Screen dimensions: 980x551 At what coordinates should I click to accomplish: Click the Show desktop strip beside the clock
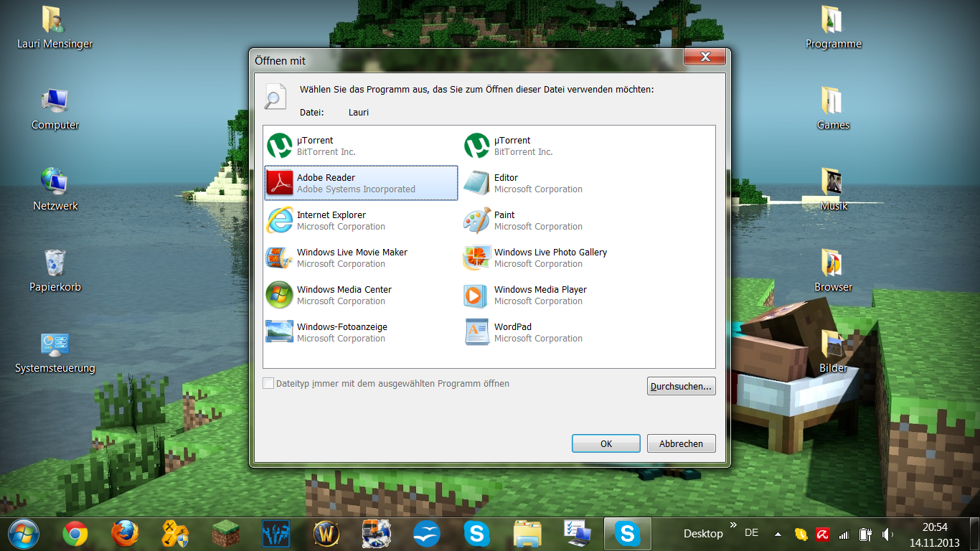tap(974, 534)
